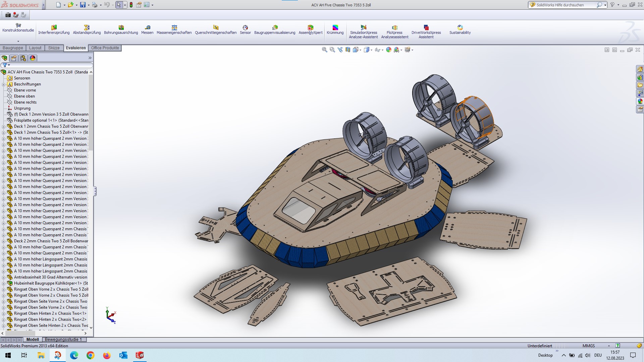Open the Interferenzprüfung tool
The width and height of the screenshot is (644, 362).
tap(54, 29)
